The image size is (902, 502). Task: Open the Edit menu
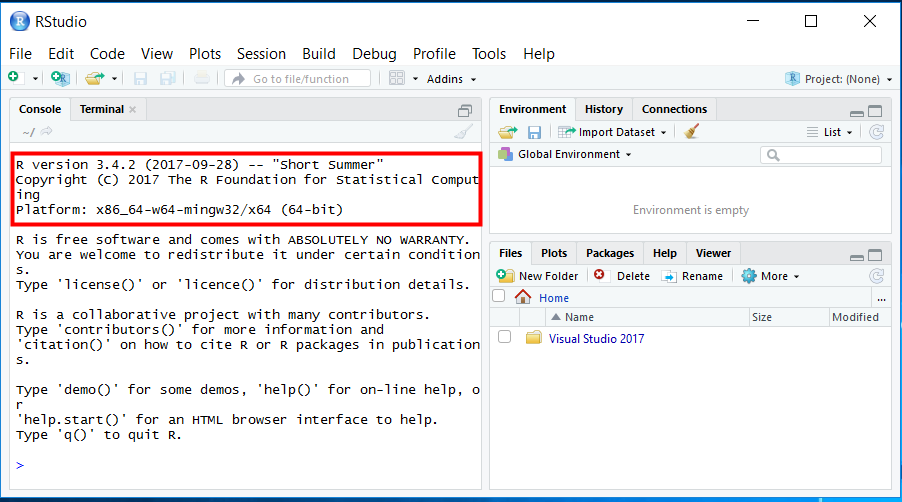61,53
